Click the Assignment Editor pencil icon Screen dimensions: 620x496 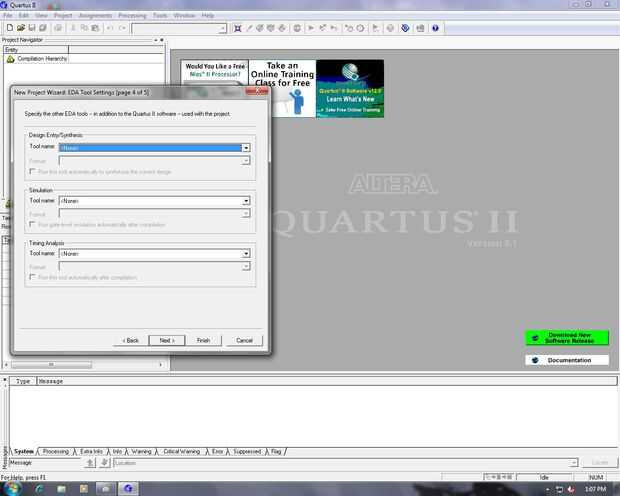pyautogui.click(x=249, y=28)
